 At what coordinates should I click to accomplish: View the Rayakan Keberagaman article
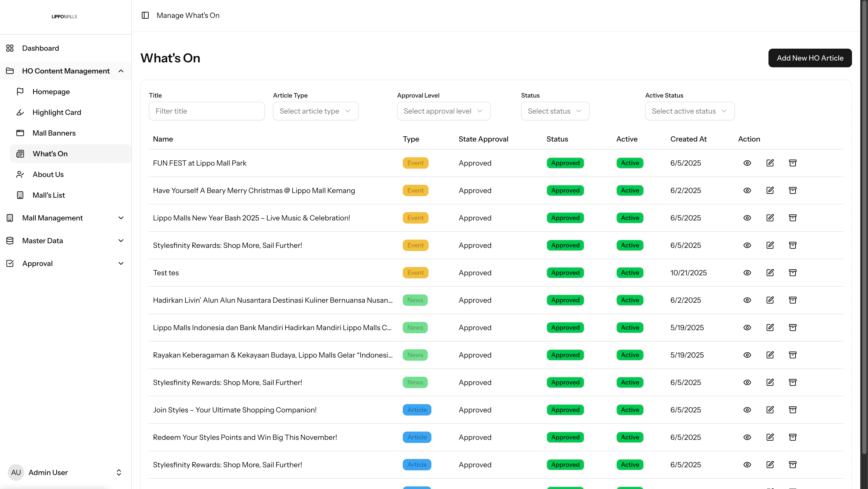tap(747, 355)
